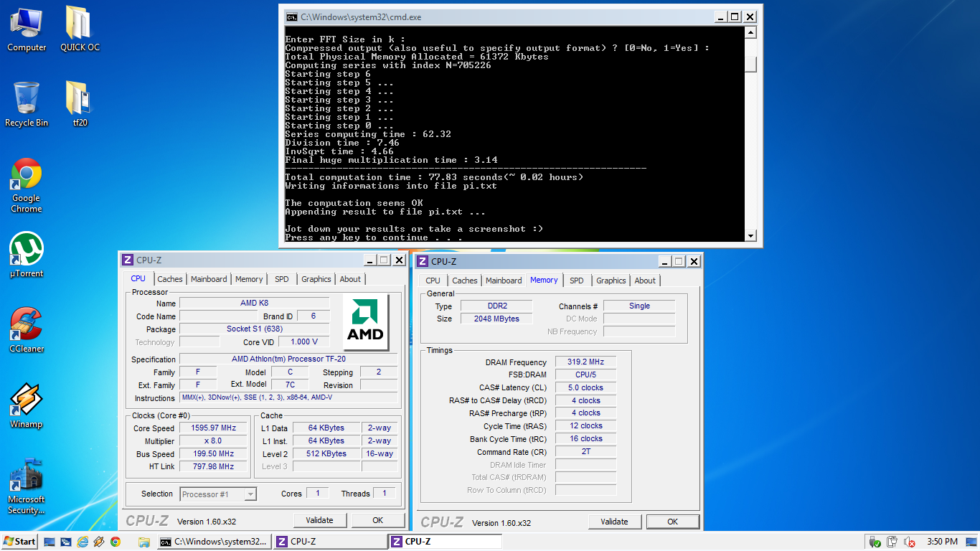
Task: Open the Start menu
Action: pyautogui.click(x=20, y=542)
